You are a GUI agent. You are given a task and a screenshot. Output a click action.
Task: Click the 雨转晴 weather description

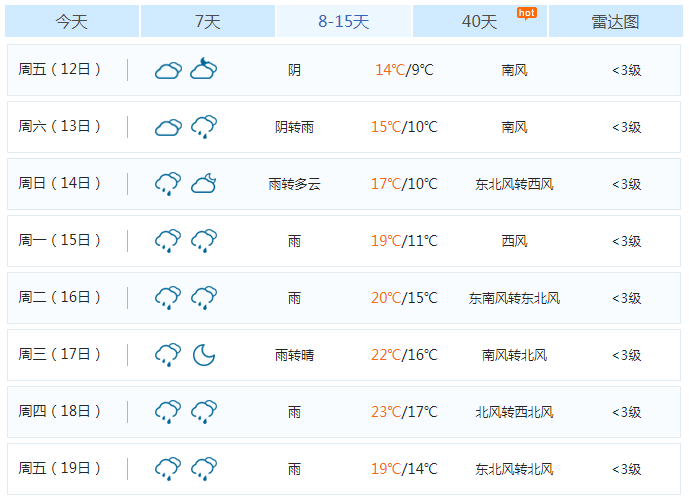tap(294, 355)
